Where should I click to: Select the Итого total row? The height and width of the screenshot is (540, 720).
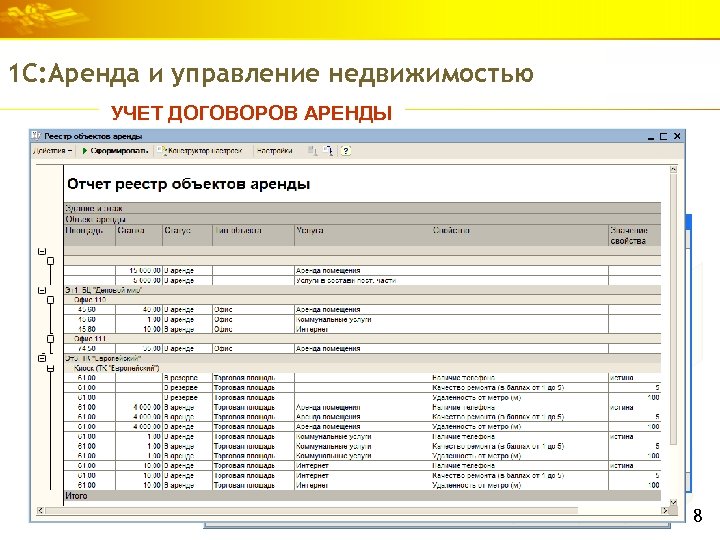pyautogui.click(x=362, y=496)
